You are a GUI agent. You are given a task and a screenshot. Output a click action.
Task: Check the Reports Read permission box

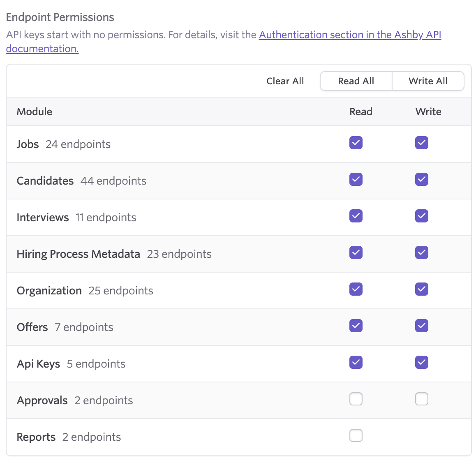coord(356,435)
